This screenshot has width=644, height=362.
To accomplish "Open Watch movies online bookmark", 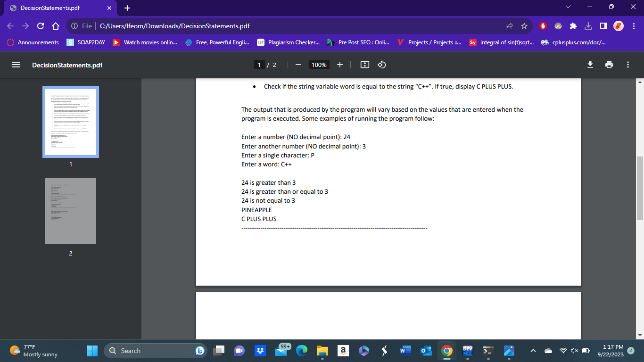I will 145,42.
